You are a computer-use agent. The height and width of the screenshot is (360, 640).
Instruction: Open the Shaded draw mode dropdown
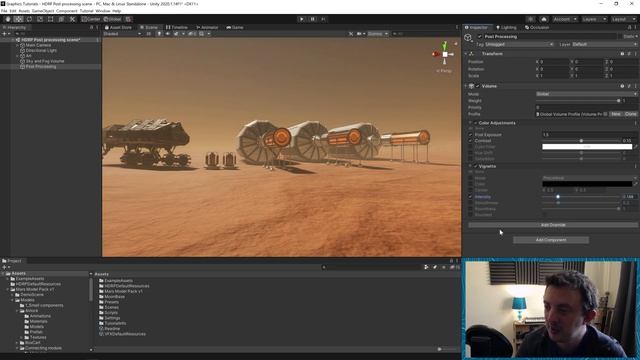pos(122,34)
